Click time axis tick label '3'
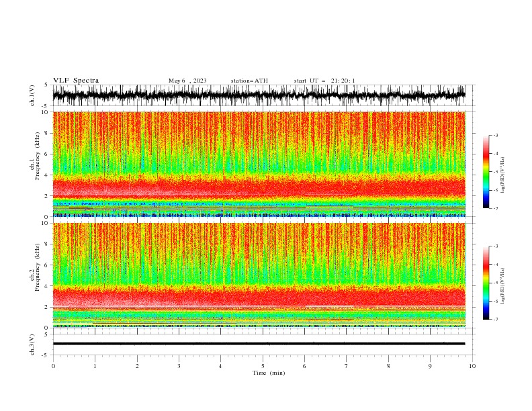Image resolution: width=532 pixels, height=411 pixels. (179, 366)
